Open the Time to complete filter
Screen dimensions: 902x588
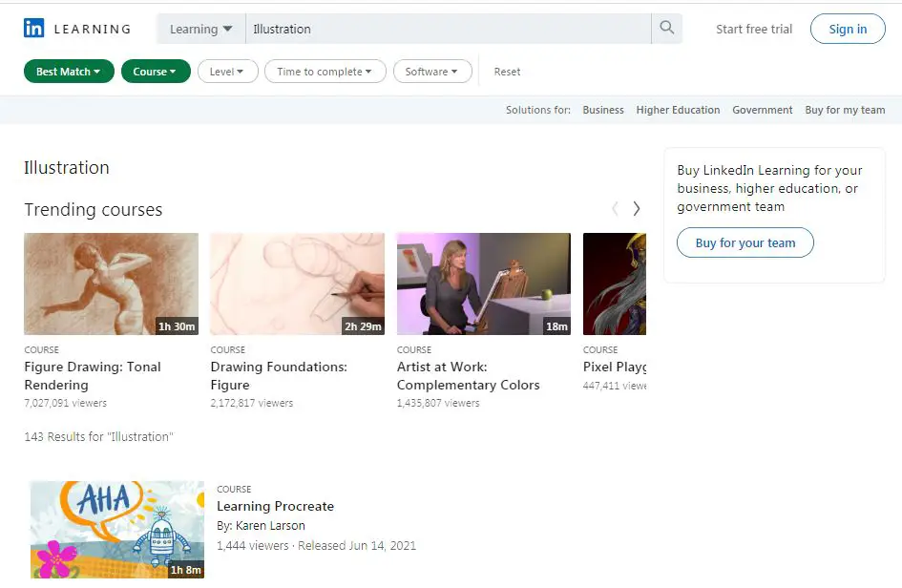click(325, 72)
